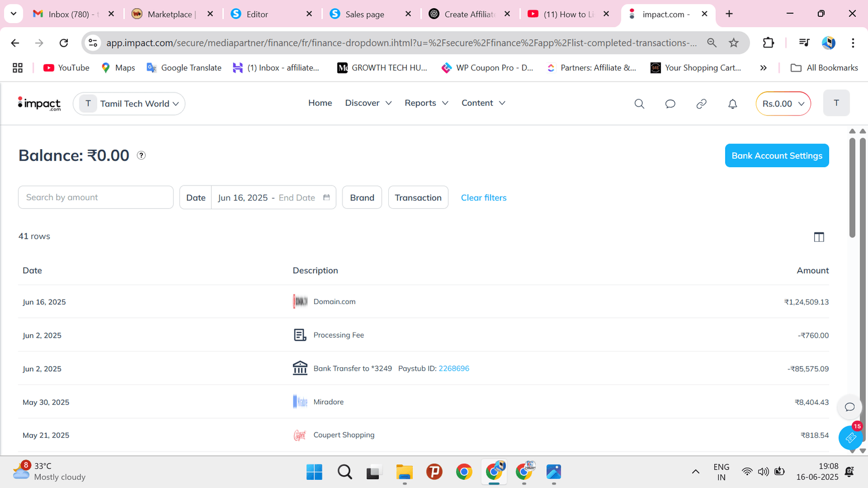Open the floating chat bubble widget
This screenshot has width=868, height=488.
tap(849, 407)
